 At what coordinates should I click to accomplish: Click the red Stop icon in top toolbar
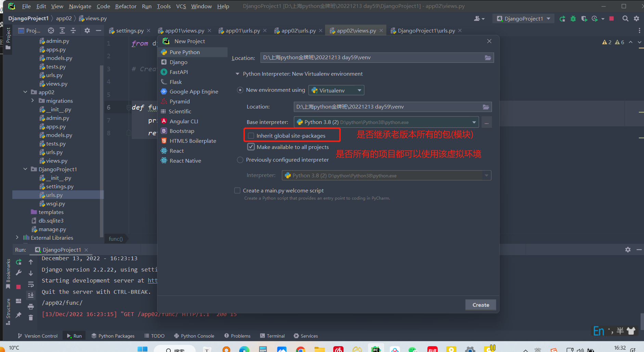611,18
